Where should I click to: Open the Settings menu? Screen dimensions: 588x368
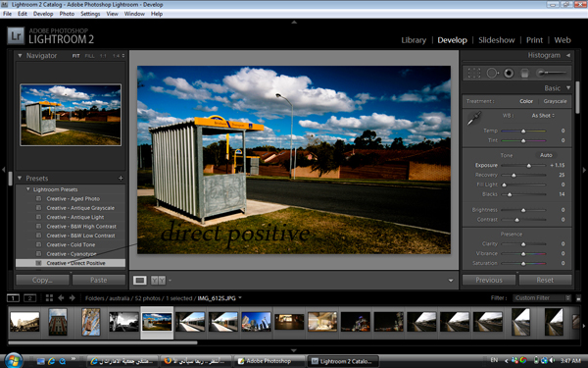click(90, 14)
